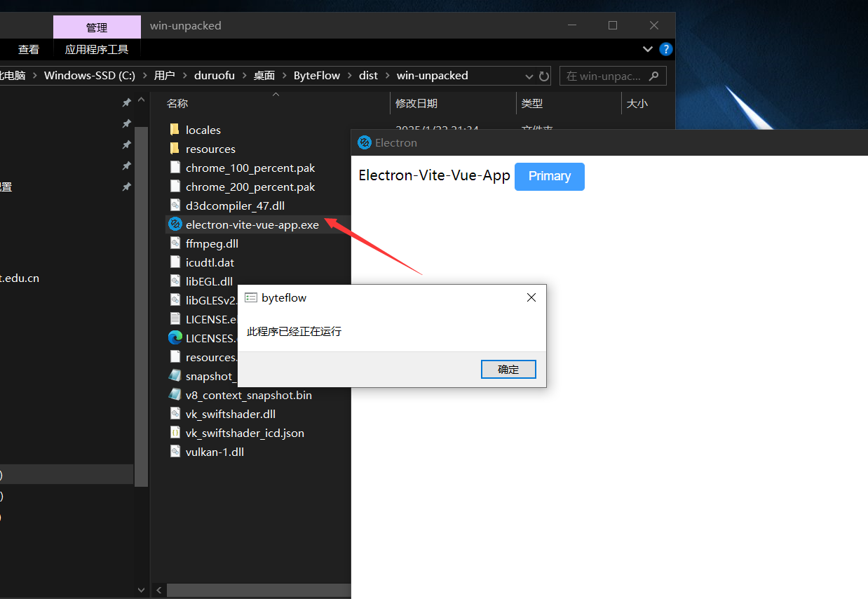Screen dimensions: 868x599
Task: Select the resources folder icon
Action: click(175, 149)
